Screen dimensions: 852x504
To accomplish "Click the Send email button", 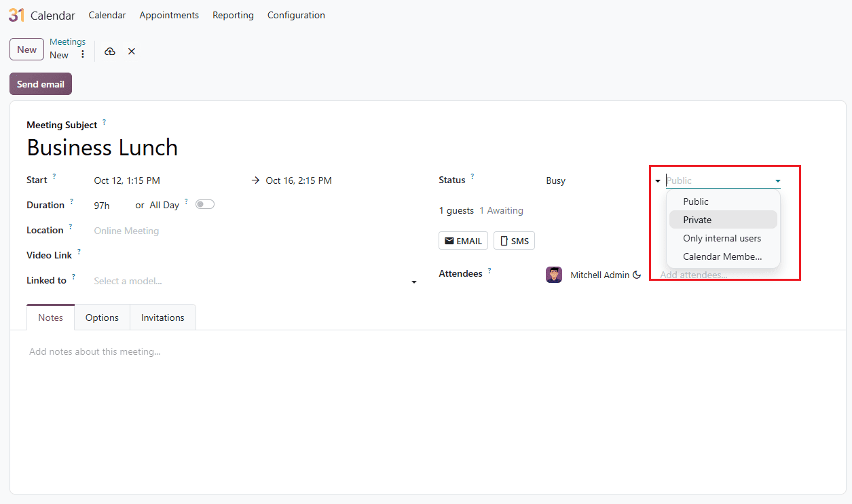I will 41,84.
